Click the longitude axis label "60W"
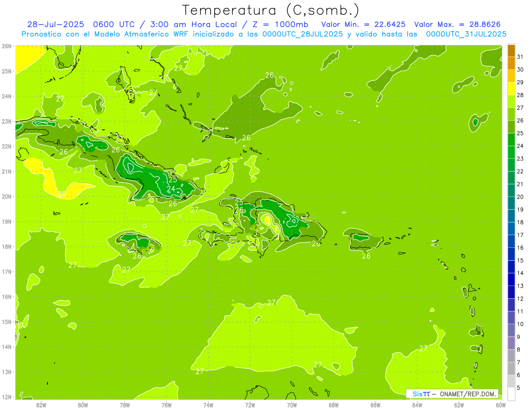The image size is (532, 411). 501,404
